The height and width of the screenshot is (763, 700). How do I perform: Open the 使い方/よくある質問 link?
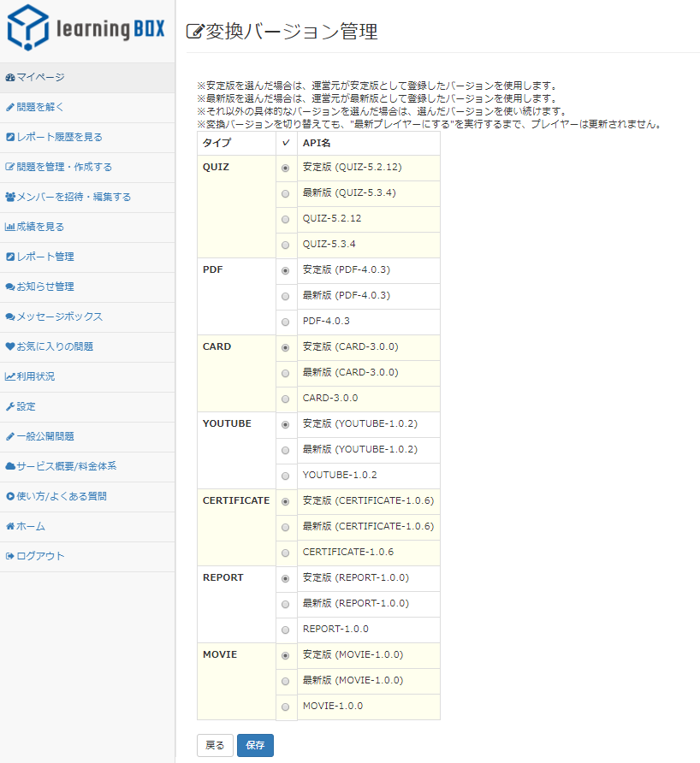(x=61, y=496)
